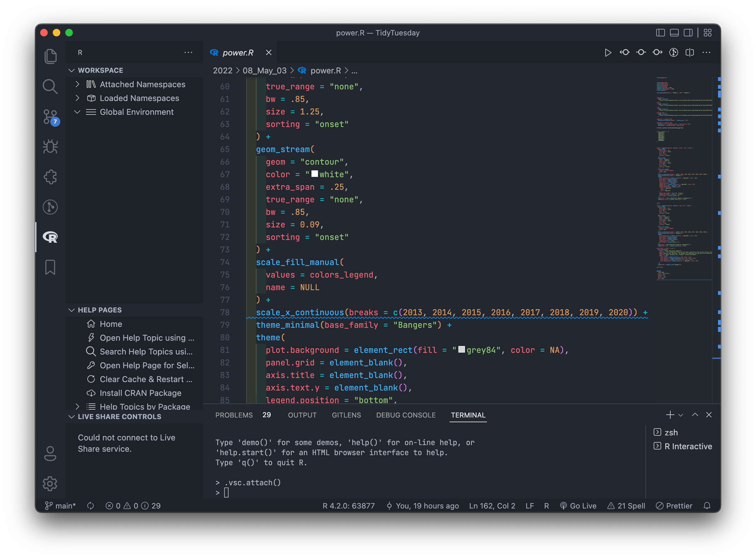
Task: Open the Source Control view
Action: [50, 117]
